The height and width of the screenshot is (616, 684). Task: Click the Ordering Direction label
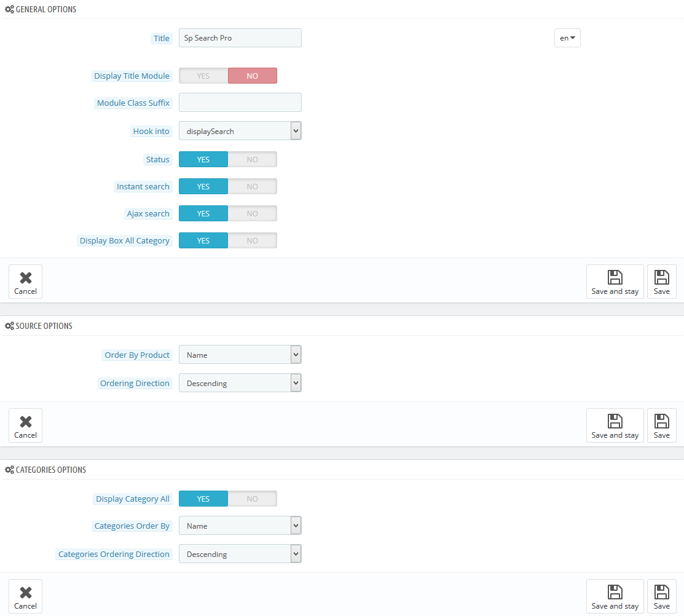point(135,384)
